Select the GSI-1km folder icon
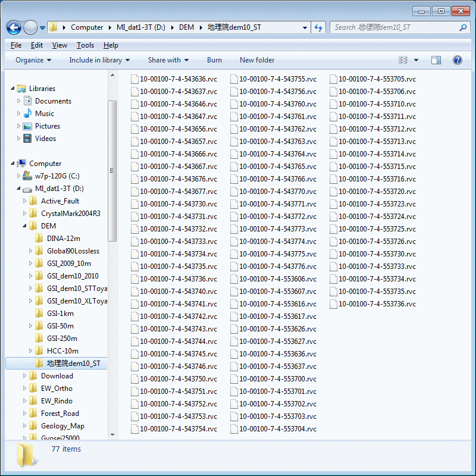476x476 pixels. click(x=39, y=314)
